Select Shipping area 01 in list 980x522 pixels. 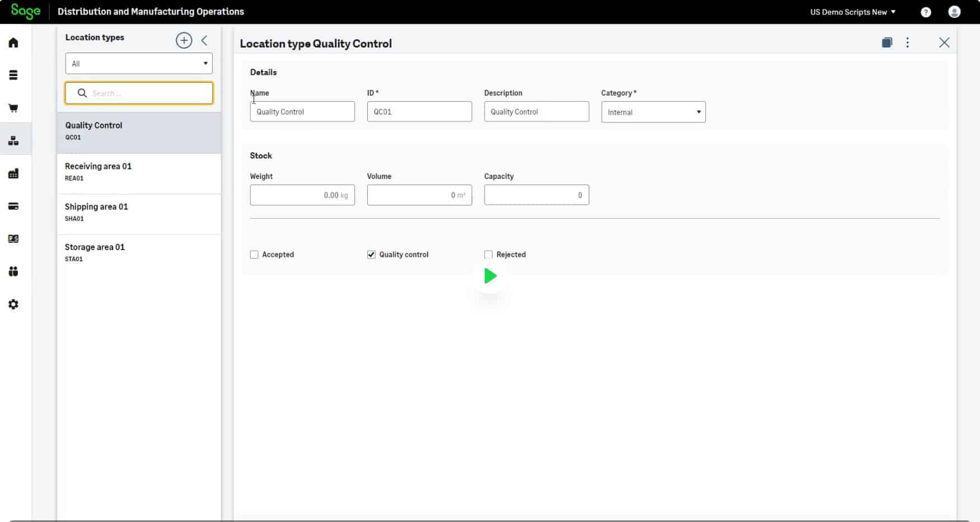tap(139, 214)
